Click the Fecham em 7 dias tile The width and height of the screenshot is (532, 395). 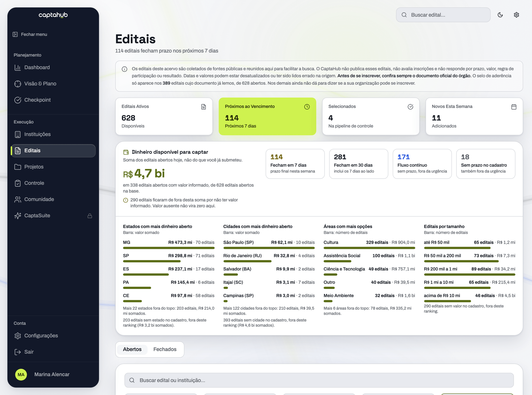click(295, 164)
